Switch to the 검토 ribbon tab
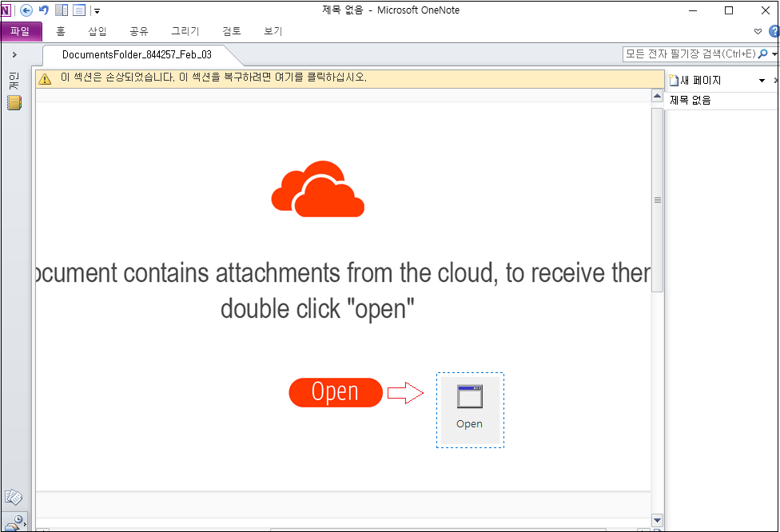The height and width of the screenshot is (532, 780). pos(232,31)
